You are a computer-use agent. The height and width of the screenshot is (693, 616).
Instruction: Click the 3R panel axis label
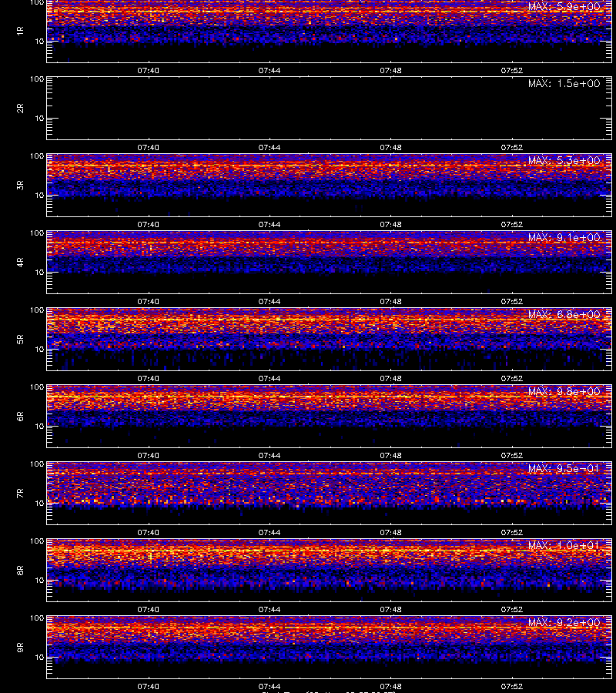[20, 185]
